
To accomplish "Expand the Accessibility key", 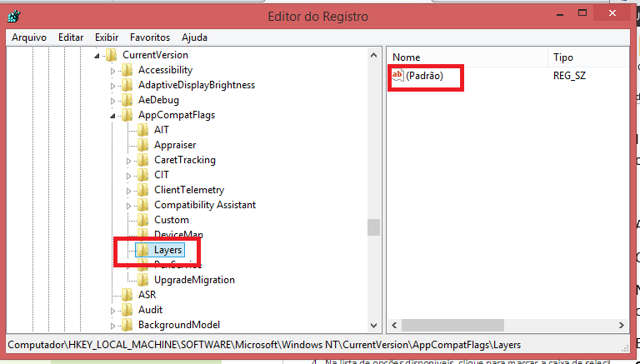I will 112,71.
